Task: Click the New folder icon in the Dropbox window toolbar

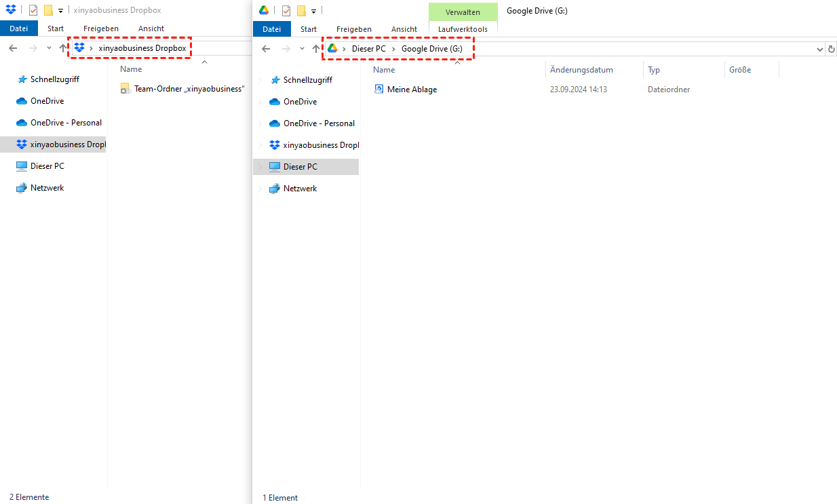Action: 48,10
